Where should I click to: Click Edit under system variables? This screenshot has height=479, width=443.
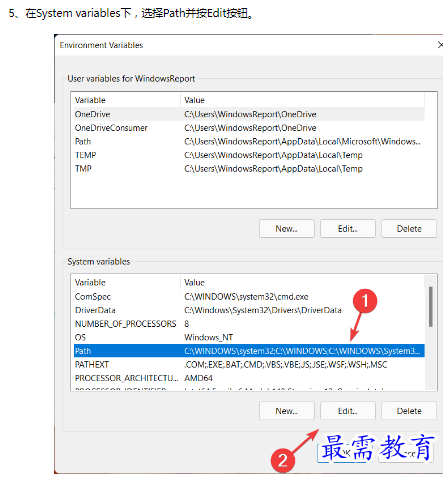348,411
